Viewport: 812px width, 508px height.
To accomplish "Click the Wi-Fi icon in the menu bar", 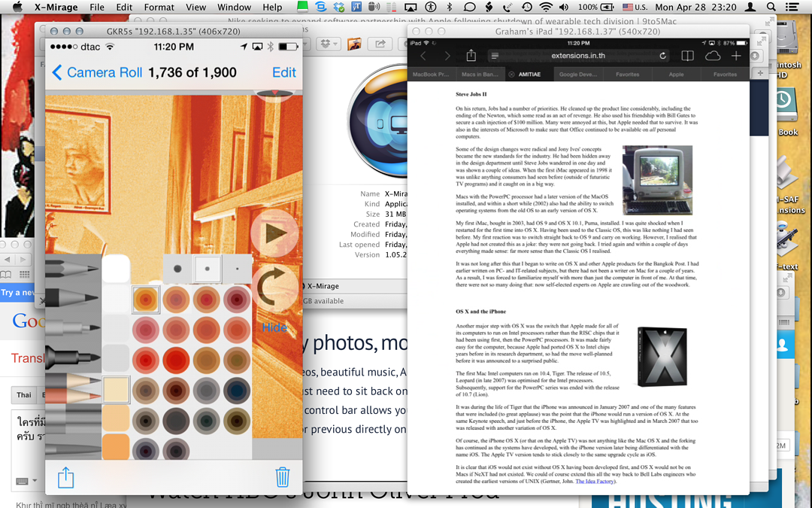I will coord(546,8).
